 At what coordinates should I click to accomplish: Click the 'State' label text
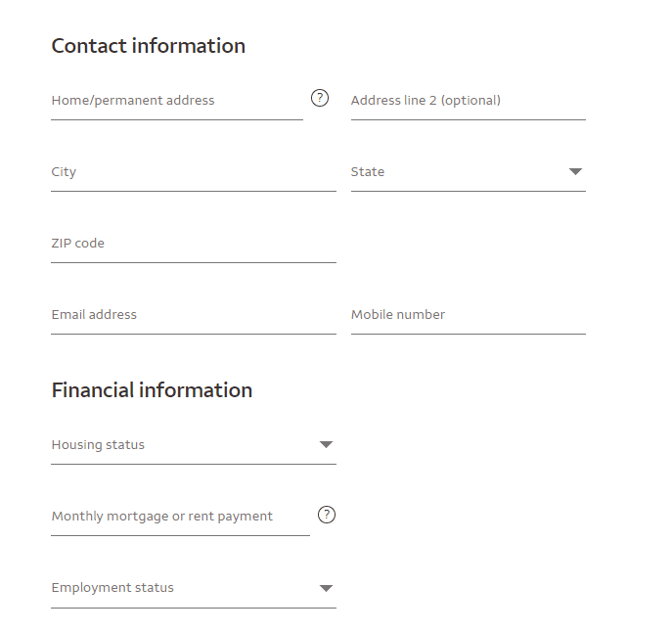(368, 172)
